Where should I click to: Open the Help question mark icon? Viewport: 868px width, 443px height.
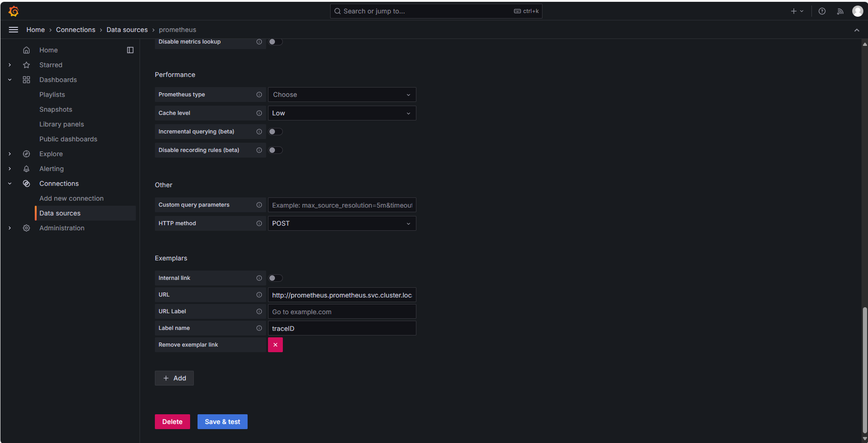(822, 11)
